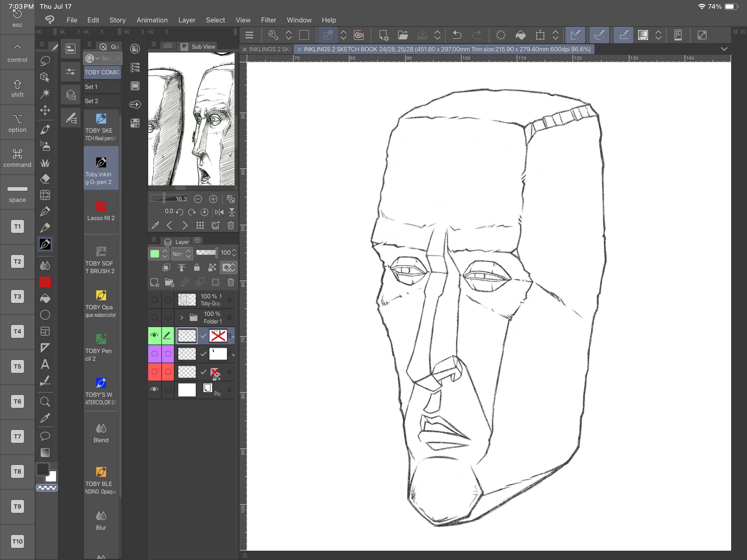Screen dimensions: 747x560
Task: Open the command bar hamburger menu
Action: 249,35
